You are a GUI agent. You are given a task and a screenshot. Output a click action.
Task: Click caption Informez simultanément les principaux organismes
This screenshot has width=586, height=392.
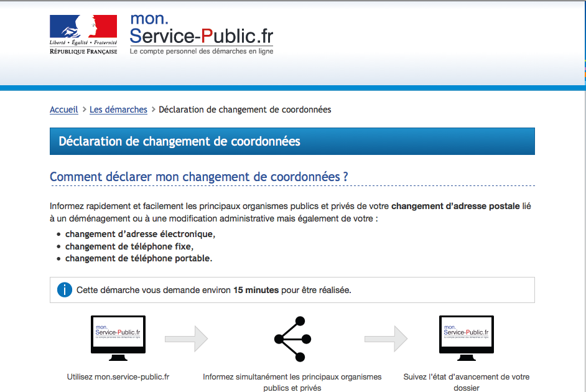[292, 382]
